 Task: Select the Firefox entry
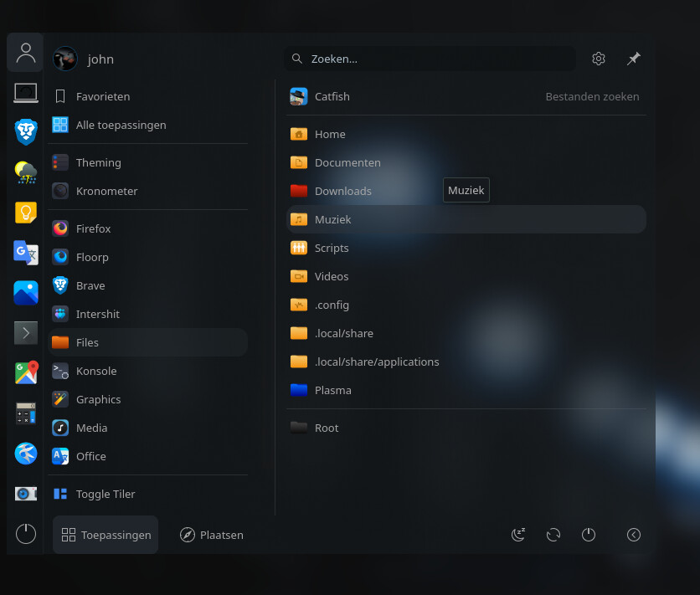tap(147, 228)
